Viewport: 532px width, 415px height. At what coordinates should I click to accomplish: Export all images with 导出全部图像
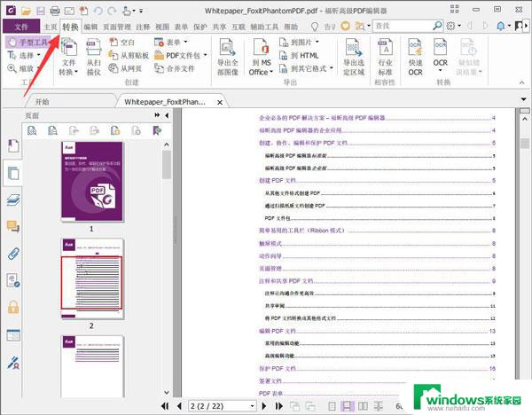228,57
